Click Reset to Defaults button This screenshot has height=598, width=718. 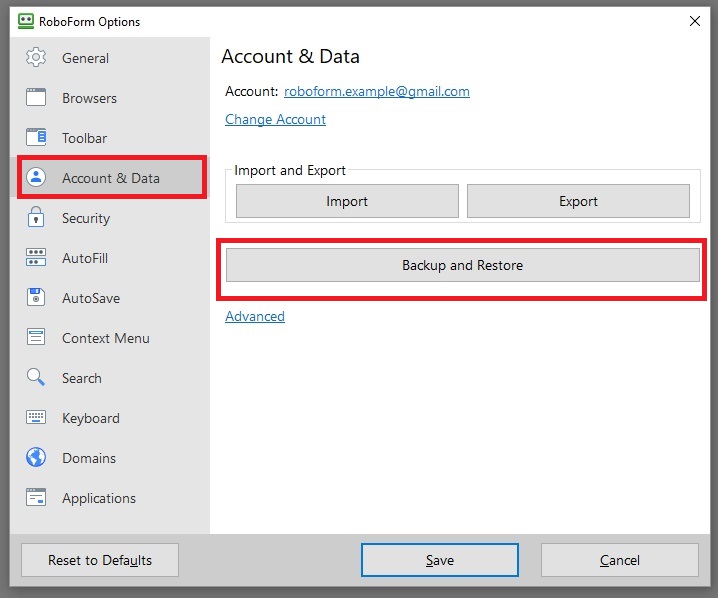click(100, 560)
